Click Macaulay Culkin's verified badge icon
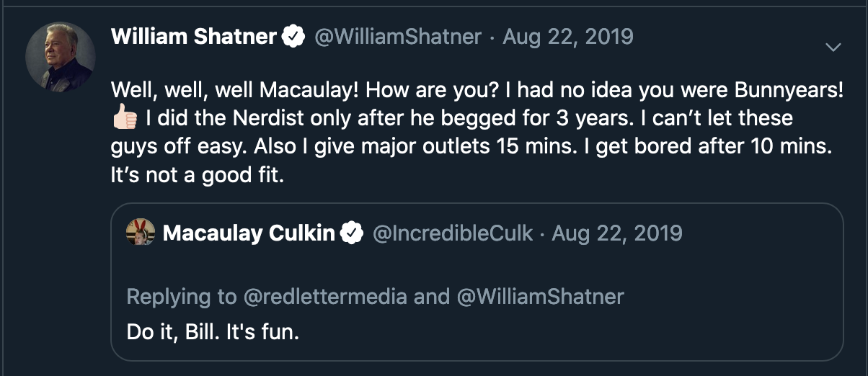 [x=351, y=233]
